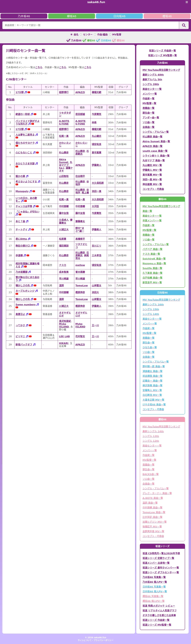Open 坂道シリーズ ダブルセンター一覧 link
The width and height of the screenshot is (191, 644).
point(161,573)
